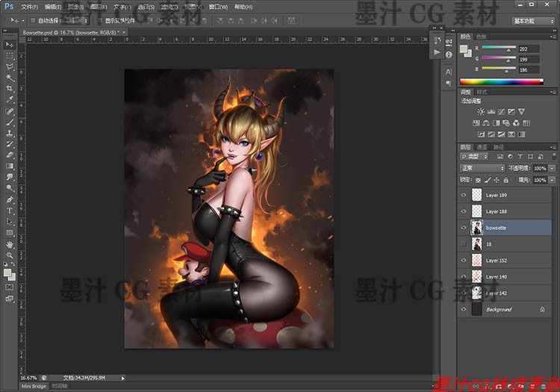The width and height of the screenshot is (560, 392).
Task: Open the Character panel (A icon)
Action: [449, 72]
